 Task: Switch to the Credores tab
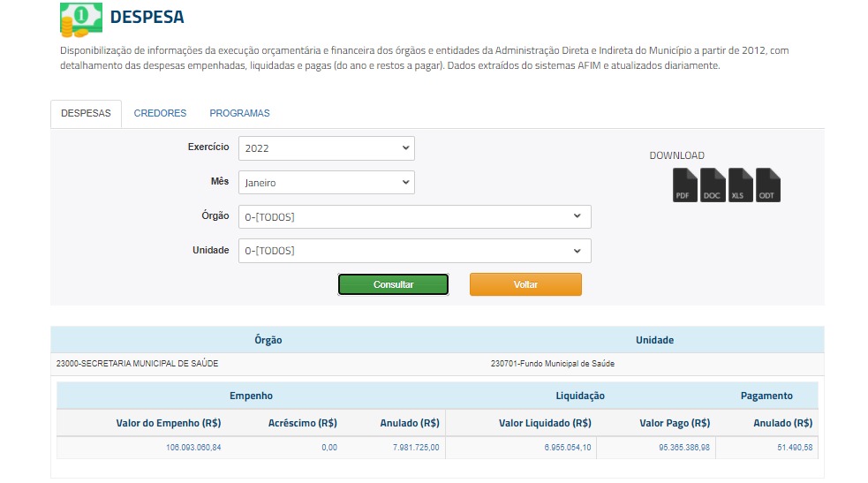(160, 113)
